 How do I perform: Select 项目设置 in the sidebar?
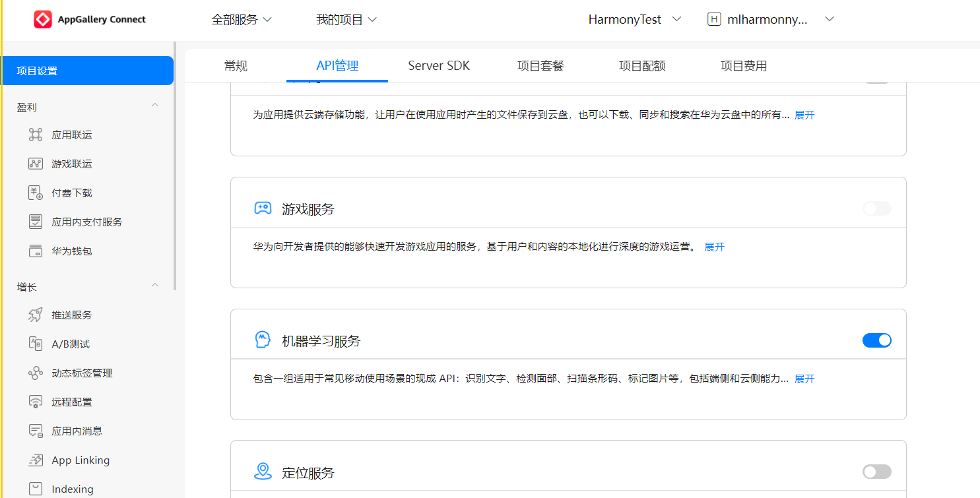[86, 71]
